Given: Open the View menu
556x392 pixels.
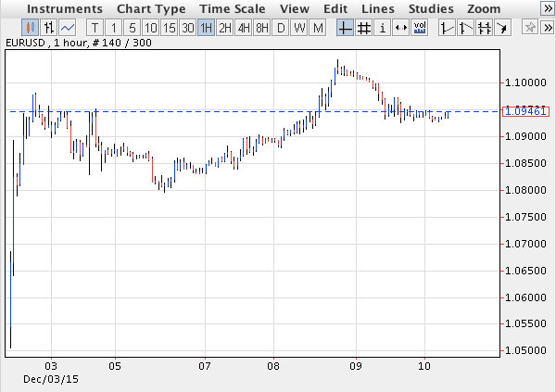Looking at the screenshot, I should point(295,9).
